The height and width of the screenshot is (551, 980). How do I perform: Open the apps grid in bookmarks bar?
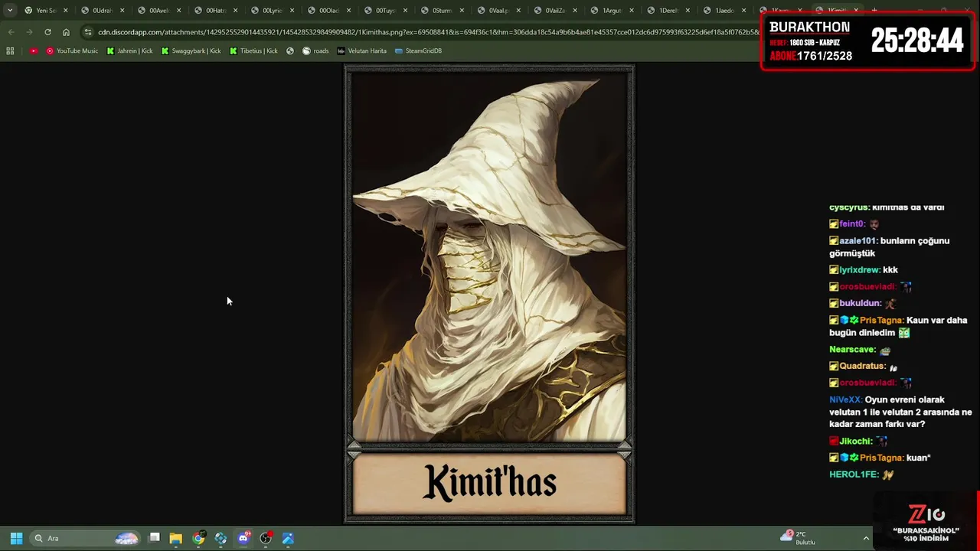[10, 51]
